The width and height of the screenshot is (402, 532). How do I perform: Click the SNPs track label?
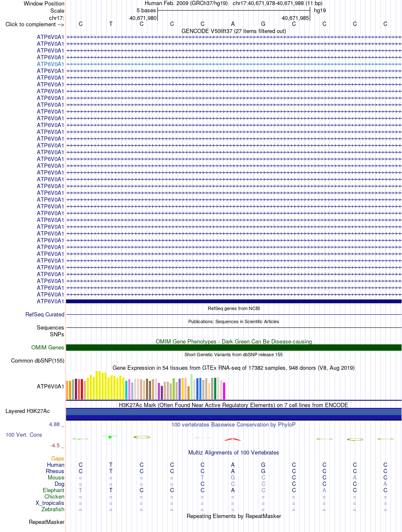point(57,334)
